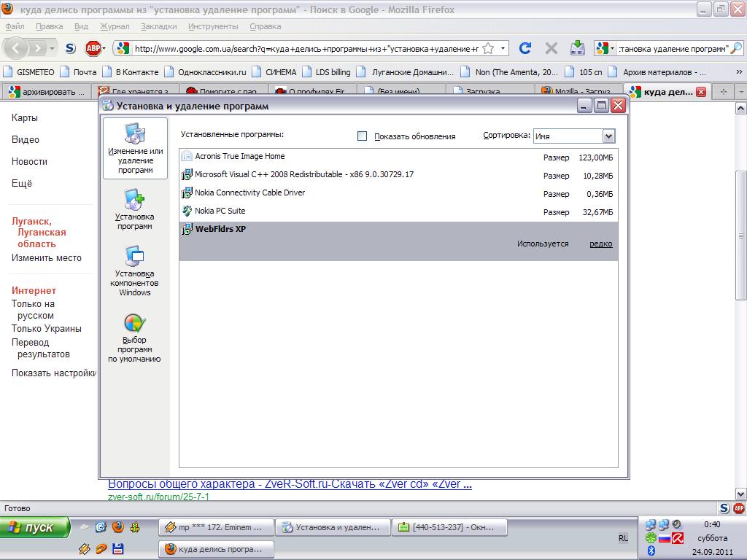Select the WebFldrs XP entry

[x=398, y=241]
